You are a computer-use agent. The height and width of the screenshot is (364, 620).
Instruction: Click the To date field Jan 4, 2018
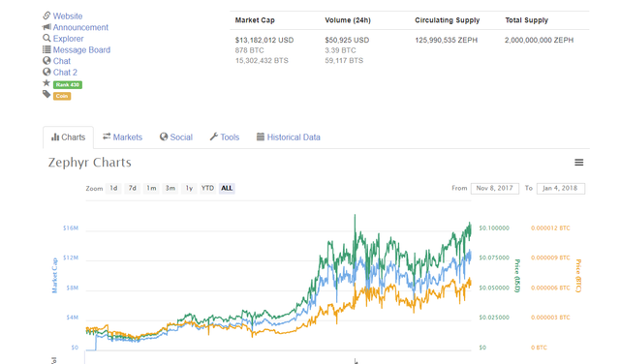pos(560,188)
